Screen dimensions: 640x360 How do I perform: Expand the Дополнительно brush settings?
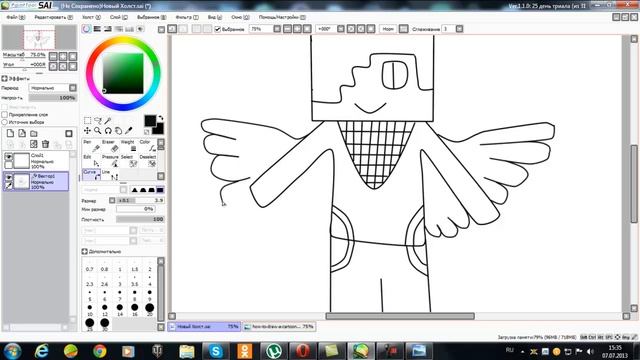click(84, 251)
